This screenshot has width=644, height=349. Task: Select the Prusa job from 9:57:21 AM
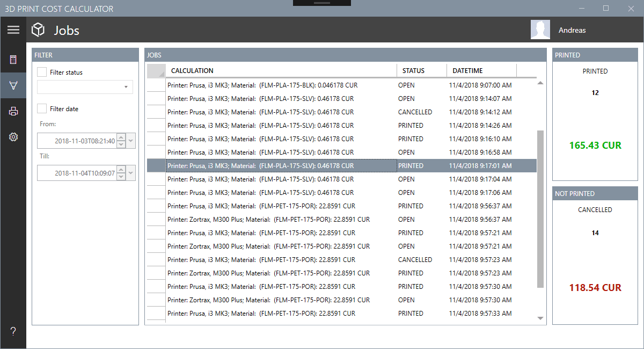342,233
